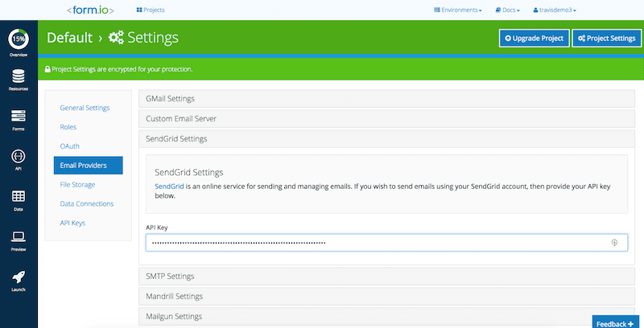Open the Data grid icon
This screenshot has width=644, height=328.
tap(18, 195)
